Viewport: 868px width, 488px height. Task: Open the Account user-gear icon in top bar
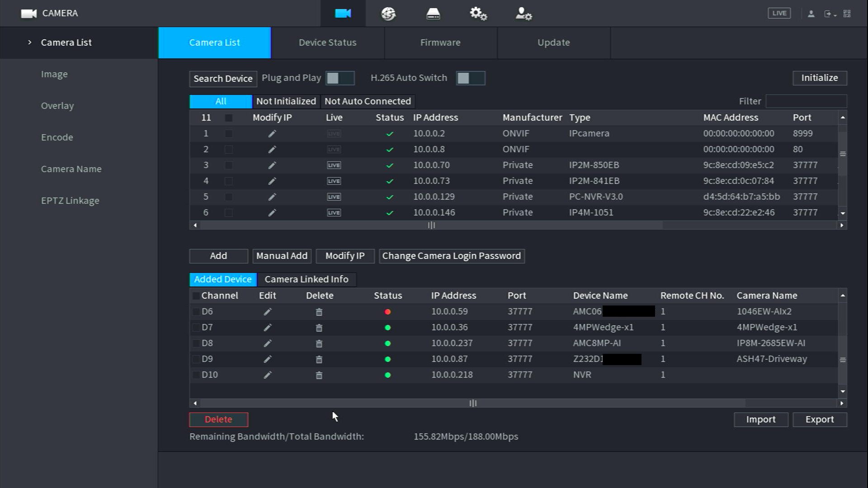pyautogui.click(x=524, y=14)
